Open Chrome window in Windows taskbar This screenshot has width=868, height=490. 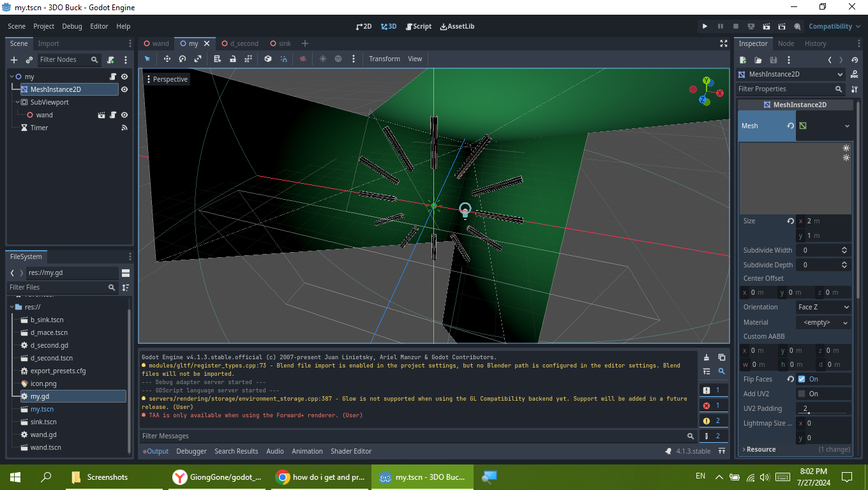pos(321,477)
